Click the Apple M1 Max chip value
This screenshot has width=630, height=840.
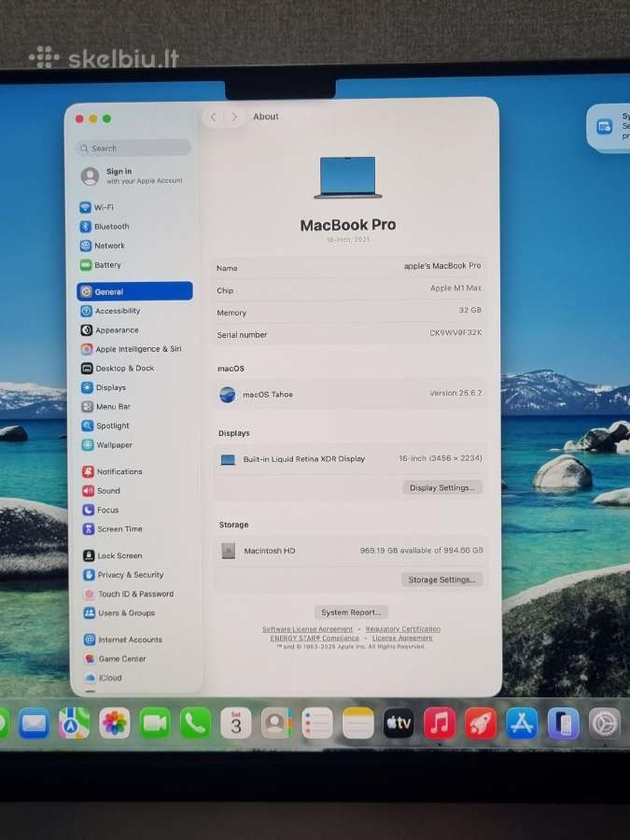coord(455,288)
